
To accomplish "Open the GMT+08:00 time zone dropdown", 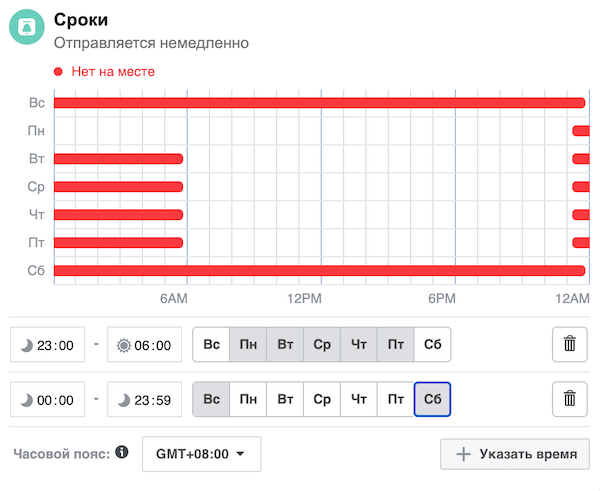I will coord(201,453).
